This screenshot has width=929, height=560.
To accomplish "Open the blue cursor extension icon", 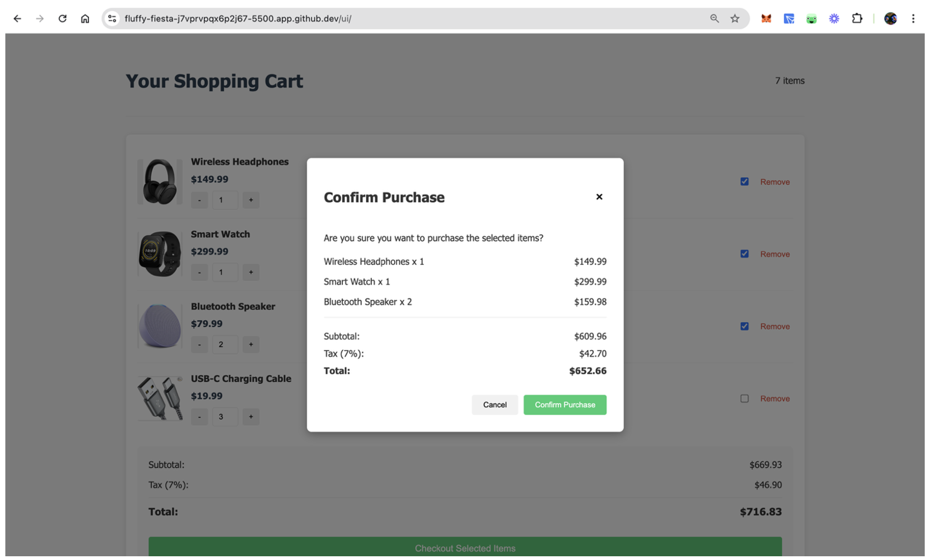I will 789,19.
